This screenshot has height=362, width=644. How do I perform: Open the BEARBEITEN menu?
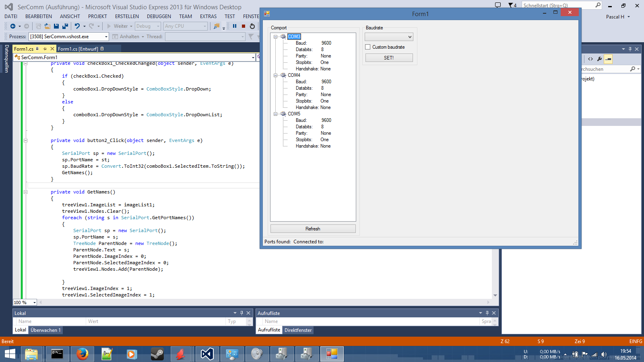coord(39,16)
